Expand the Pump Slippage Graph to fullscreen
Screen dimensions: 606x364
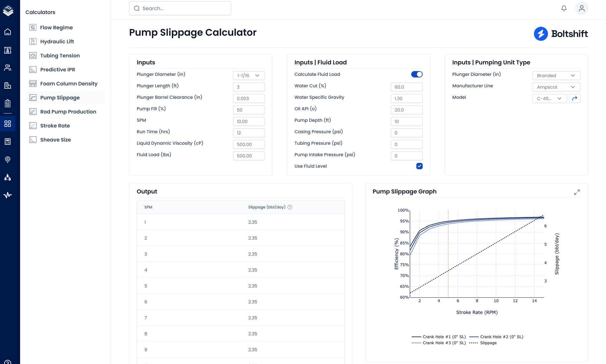click(x=577, y=192)
